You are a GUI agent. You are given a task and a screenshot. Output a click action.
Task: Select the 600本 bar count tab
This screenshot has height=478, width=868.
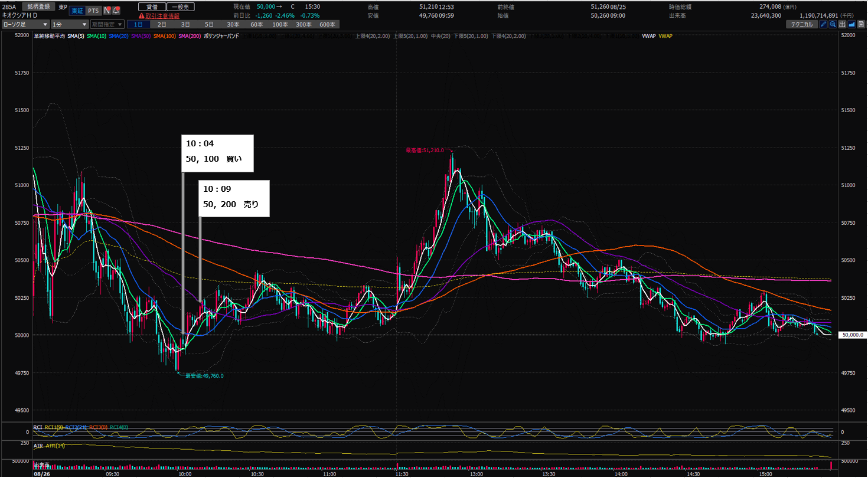(x=327, y=25)
